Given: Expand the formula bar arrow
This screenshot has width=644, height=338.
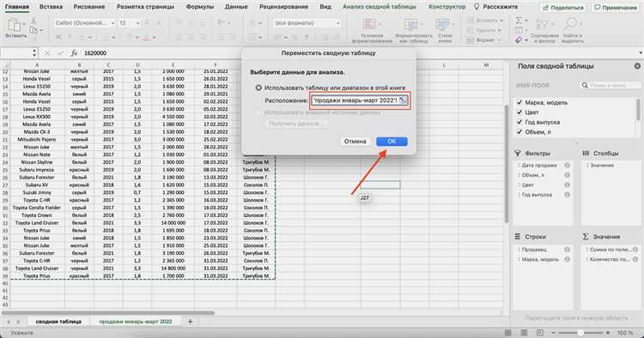Looking at the screenshot, I should (x=640, y=53).
